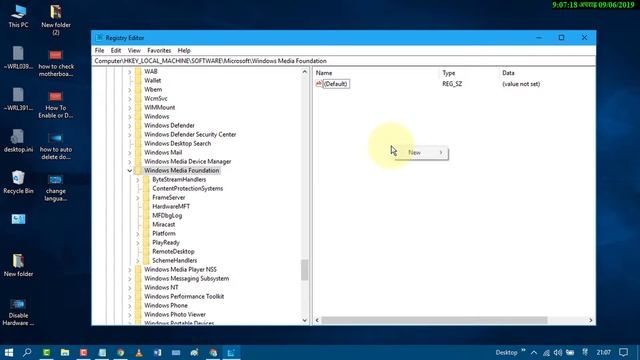Show hidden tray icons chevron
Viewport: 640px width, 360px height.
pyautogui.click(x=534, y=352)
